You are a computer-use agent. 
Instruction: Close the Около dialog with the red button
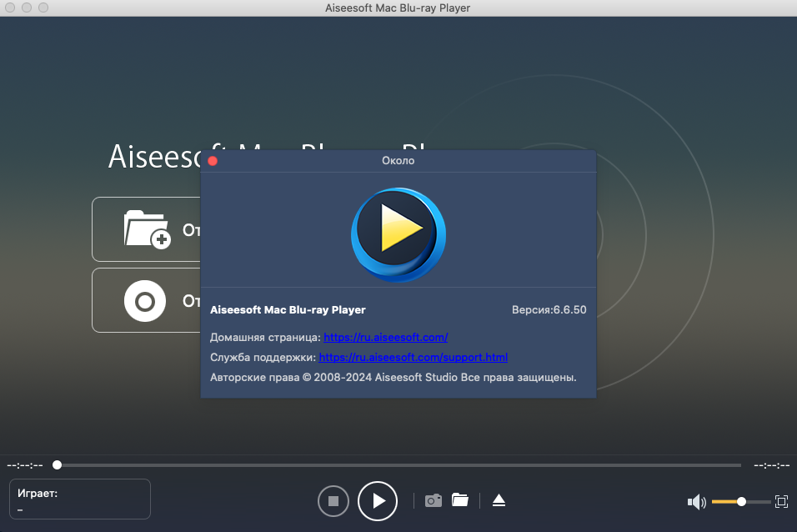coord(213,161)
